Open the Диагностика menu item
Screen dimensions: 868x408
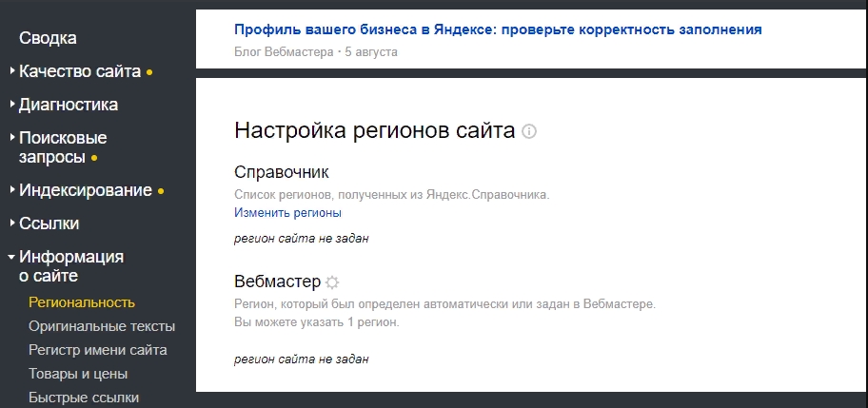tap(69, 105)
